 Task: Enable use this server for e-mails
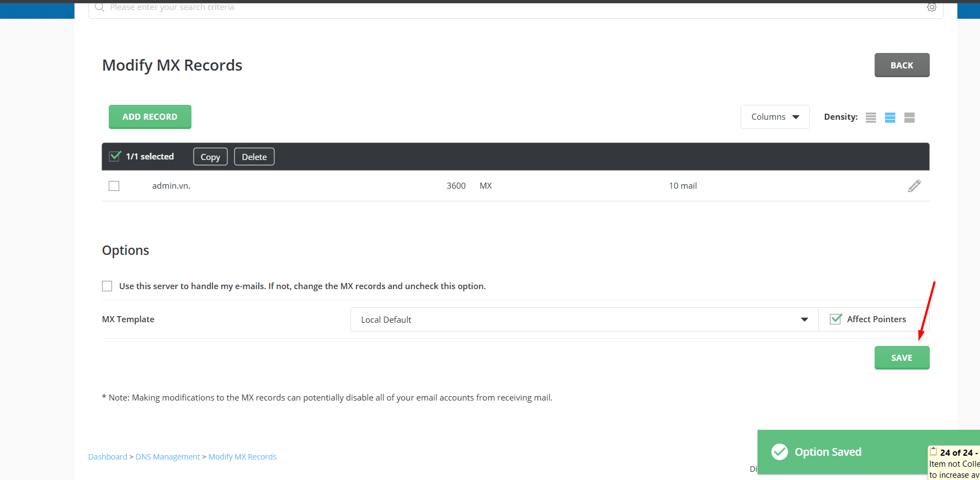(107, 286)
